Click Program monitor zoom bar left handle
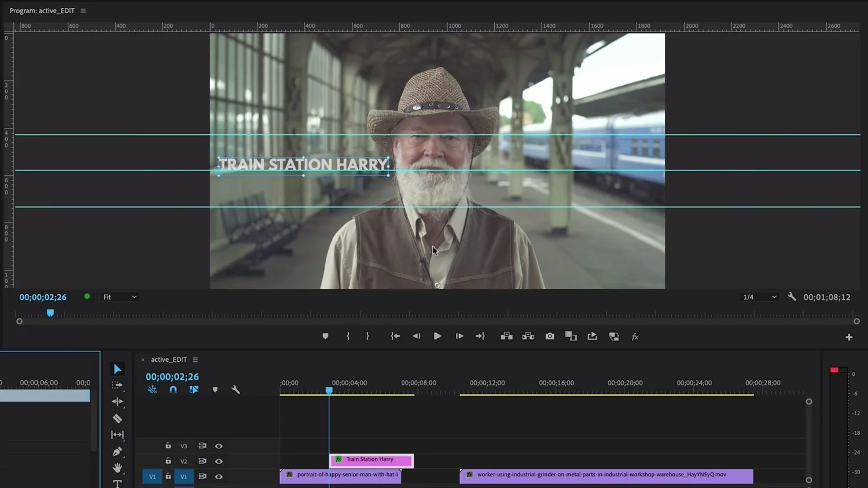868x488 pixels. tap(19, 321)
